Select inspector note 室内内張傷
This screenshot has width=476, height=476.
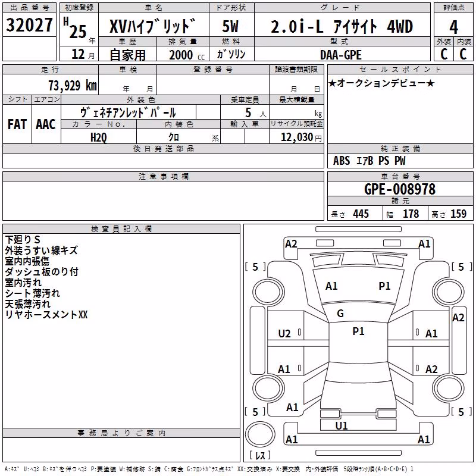pyautogui.click(x=27, y=261)
